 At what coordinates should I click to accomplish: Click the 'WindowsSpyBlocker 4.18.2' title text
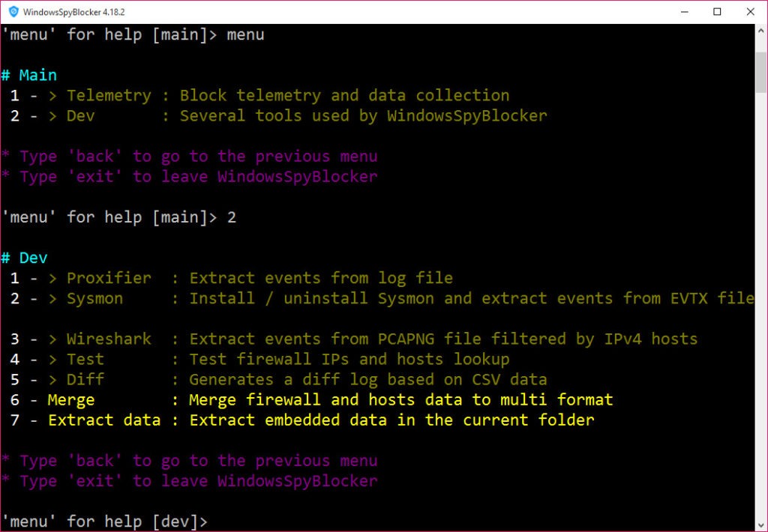point(74,12)
